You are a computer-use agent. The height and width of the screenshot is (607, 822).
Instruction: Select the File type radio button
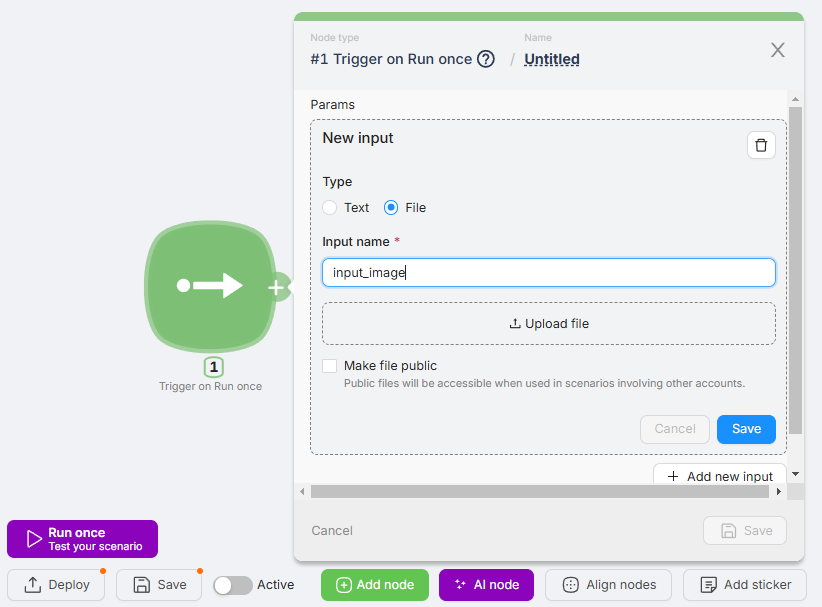391,208
